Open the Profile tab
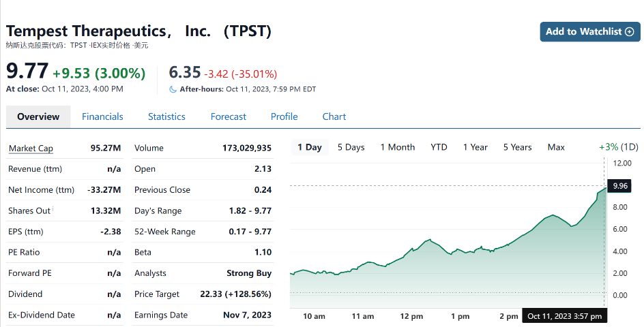This screenshot has height=327, width=644. pos(284,116)
